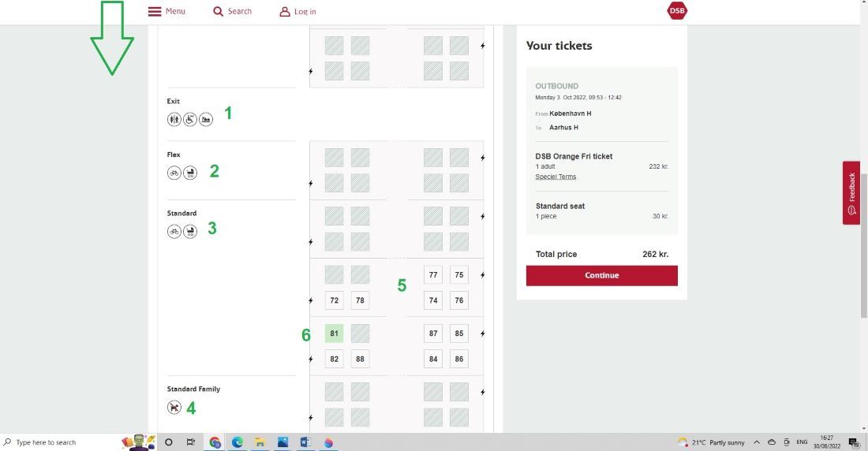Click the bicycle icon under Standard
Image resolution: width=868 pixels, height=451 pixels.
pyautogui.click(x=174, y=231)
